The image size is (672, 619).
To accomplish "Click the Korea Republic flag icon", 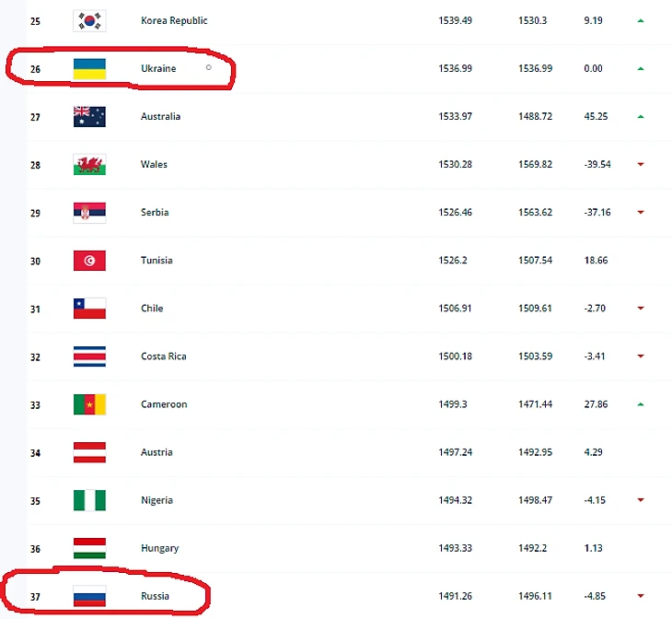I will pyautogui.click(x=89, y=21).
